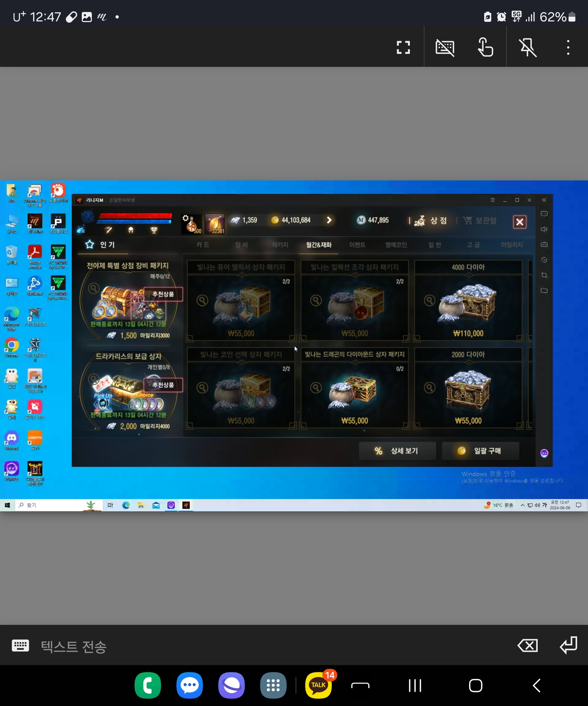Viewport: 588px width, 706px height.
Task: Toggle the unpin toolbar icon
Action: coord(528,47)
